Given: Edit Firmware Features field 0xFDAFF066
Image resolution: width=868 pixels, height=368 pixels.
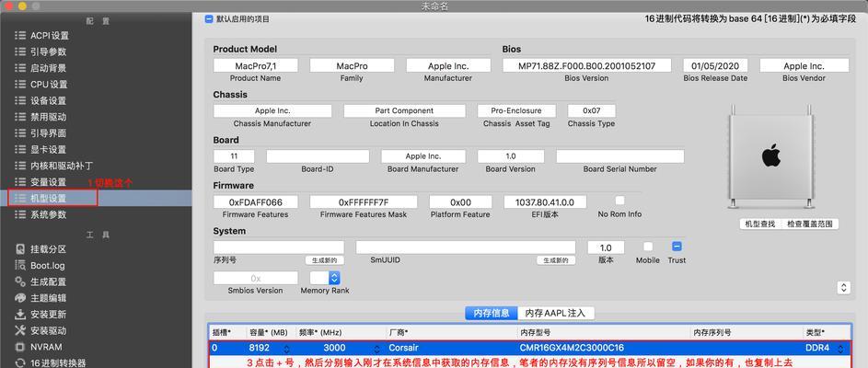Looking at the screenshot, I should 255,202.
